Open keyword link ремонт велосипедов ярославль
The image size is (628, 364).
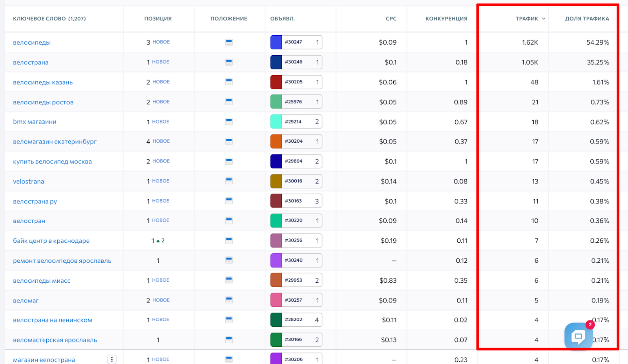tap(62, 261)
